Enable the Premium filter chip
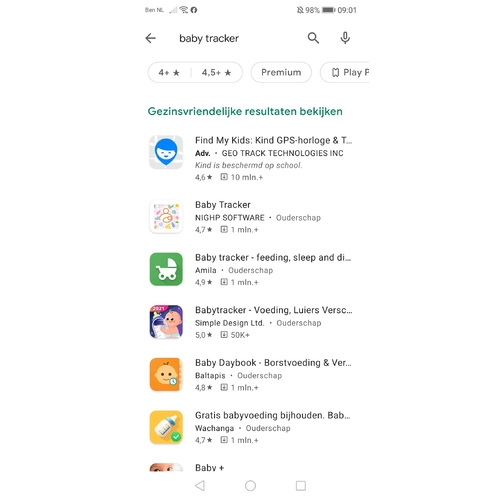 (281, 72)
